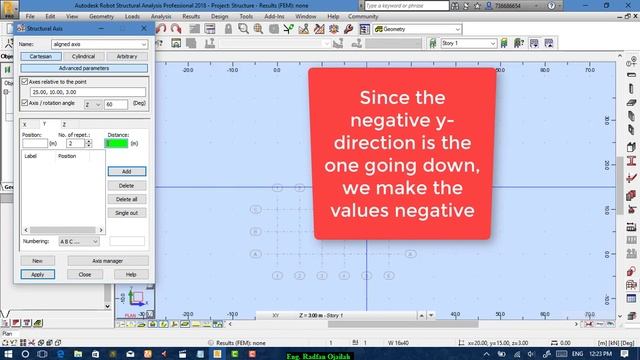Screen dimensions: 640x360
Task: Click the story up monitor icon
Action: click(549, 43)
